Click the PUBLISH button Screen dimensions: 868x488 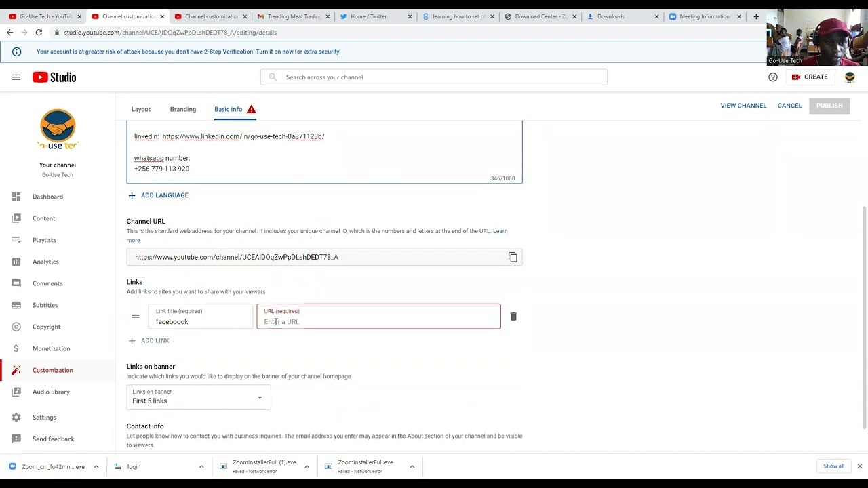[x=829, y=106]
